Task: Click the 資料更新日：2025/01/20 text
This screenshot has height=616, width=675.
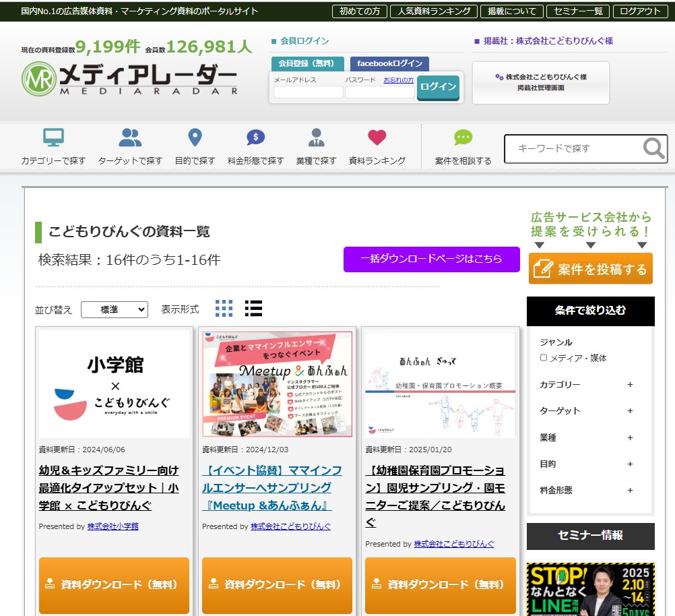Action: click(x=408, y=450)
